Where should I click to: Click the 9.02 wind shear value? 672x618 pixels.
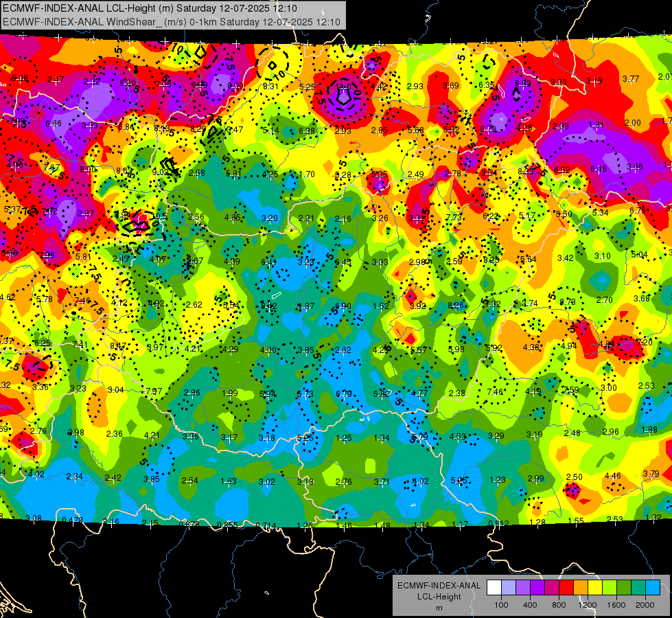(161, 172)
